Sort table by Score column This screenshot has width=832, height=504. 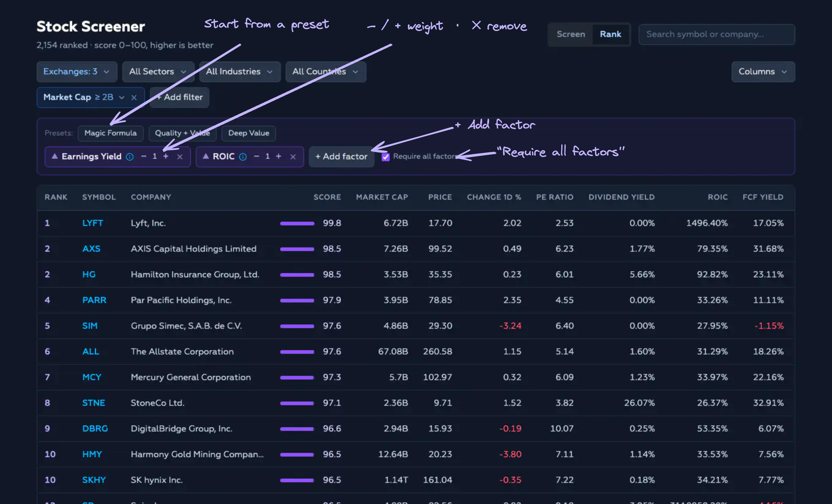327,197
